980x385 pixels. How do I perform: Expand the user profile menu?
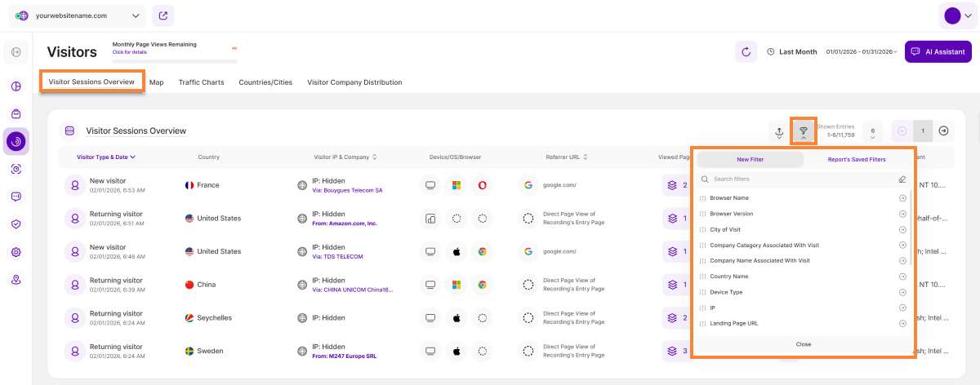pos(958,15)
